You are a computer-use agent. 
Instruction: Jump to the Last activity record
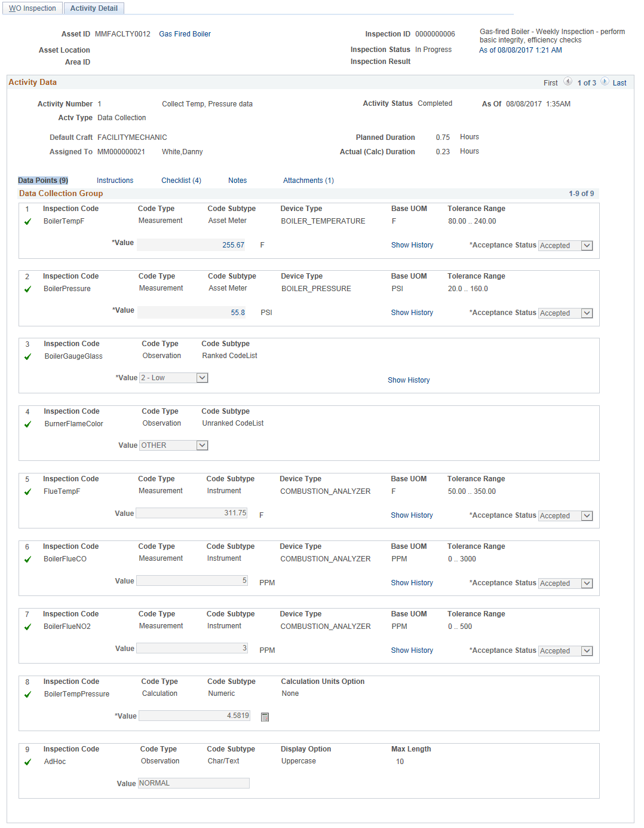pyautogui.click(x=619, y=83)
